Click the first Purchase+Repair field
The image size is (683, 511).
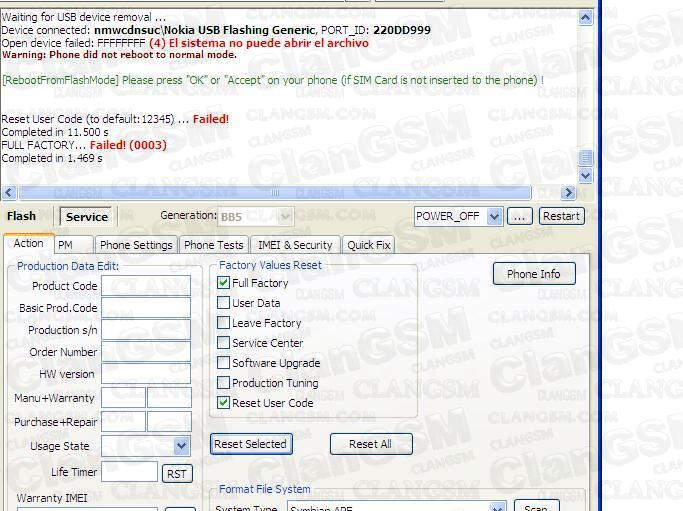pyautogui.click(x=124, y=421)
